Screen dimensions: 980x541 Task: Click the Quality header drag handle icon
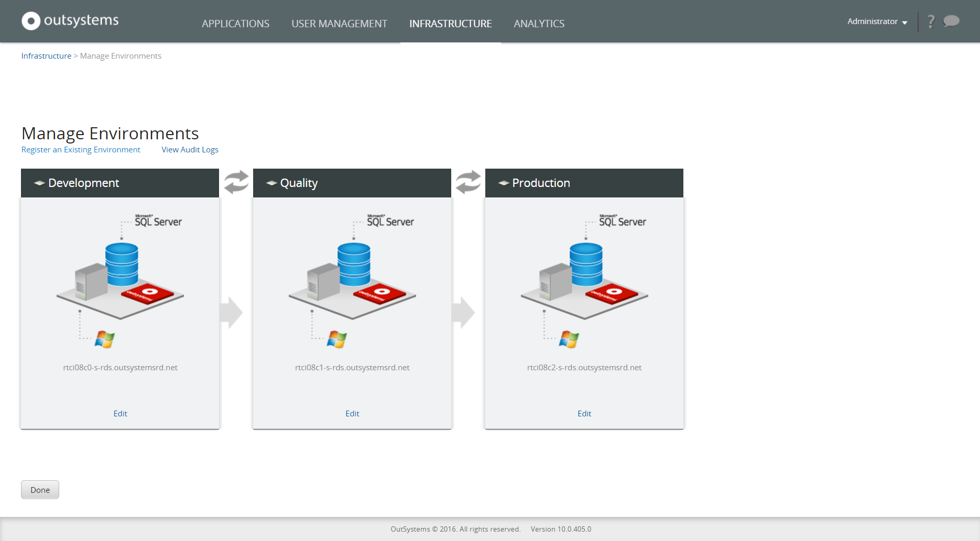tap(271, 183)
